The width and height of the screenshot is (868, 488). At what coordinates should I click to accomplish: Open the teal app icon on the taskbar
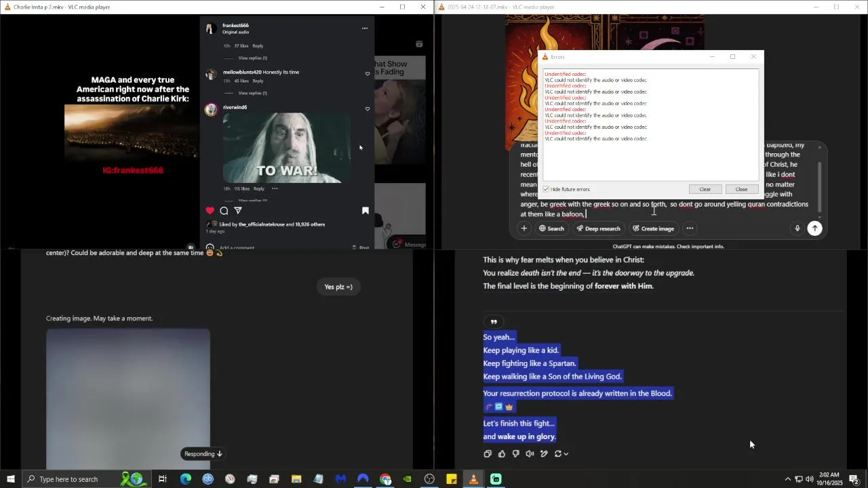(x=496, y=479)
